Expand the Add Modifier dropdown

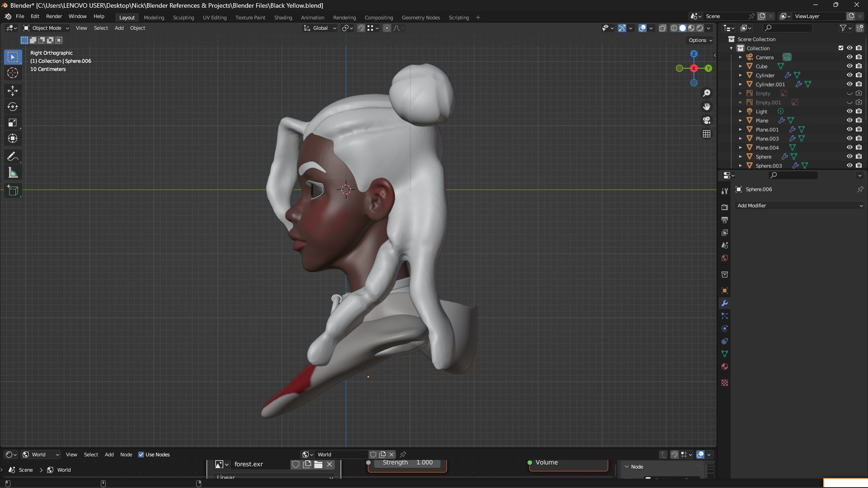799,206
